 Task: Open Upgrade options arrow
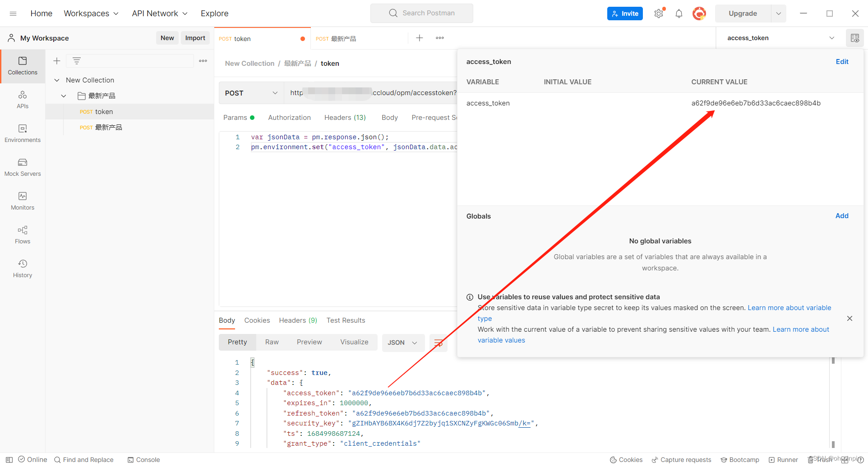pyautogui.click(x=779, y=14)
